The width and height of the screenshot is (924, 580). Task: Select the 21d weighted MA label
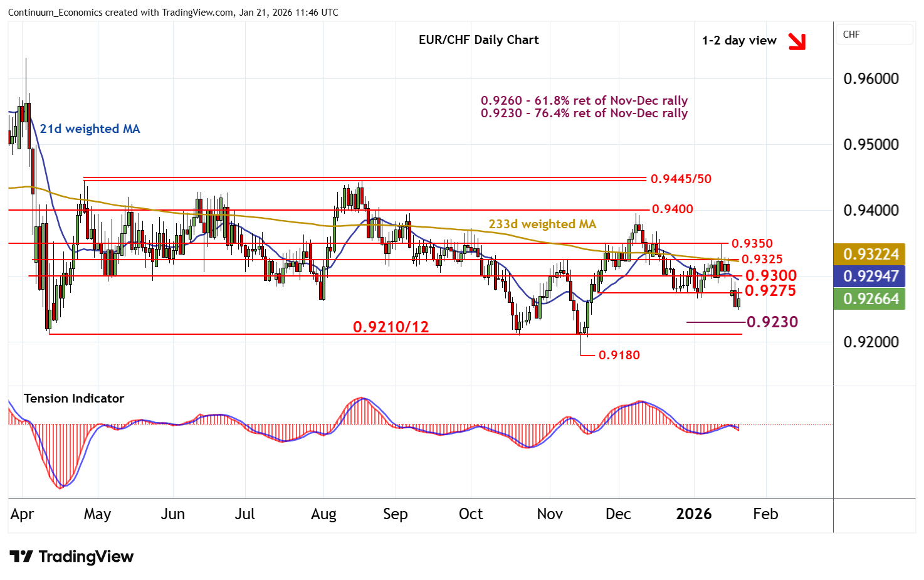90,129
